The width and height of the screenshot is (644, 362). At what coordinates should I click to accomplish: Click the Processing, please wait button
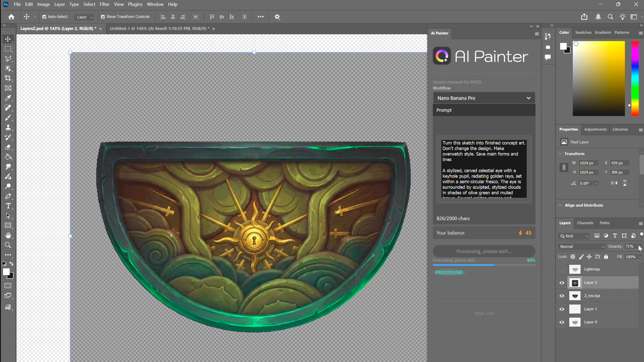484,251
